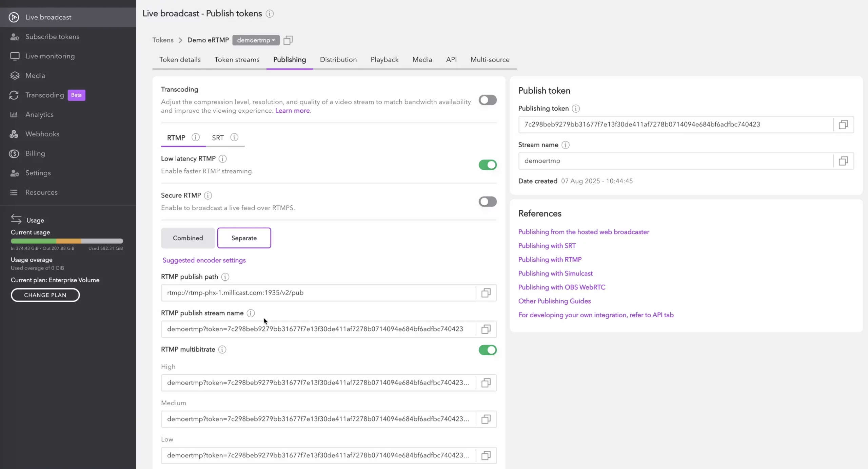868x469 pixels.
Task: Open the Transcoding Beta section
Action: point(44,95)
